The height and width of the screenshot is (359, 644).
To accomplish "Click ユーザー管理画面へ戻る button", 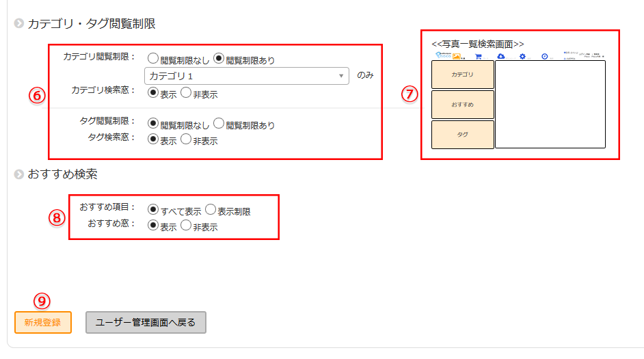I will (x=146, y=322).
